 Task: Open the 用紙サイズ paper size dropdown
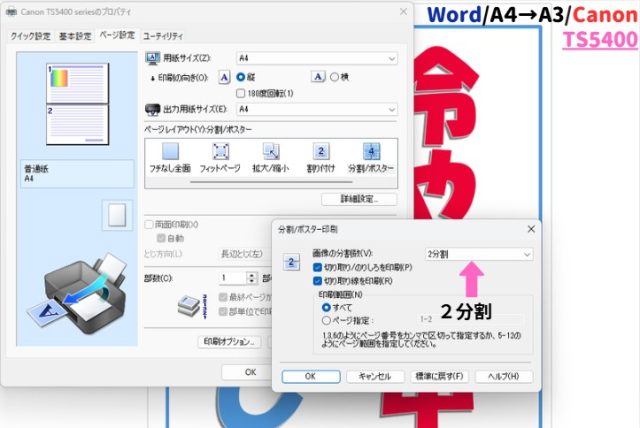pos(317,58)
